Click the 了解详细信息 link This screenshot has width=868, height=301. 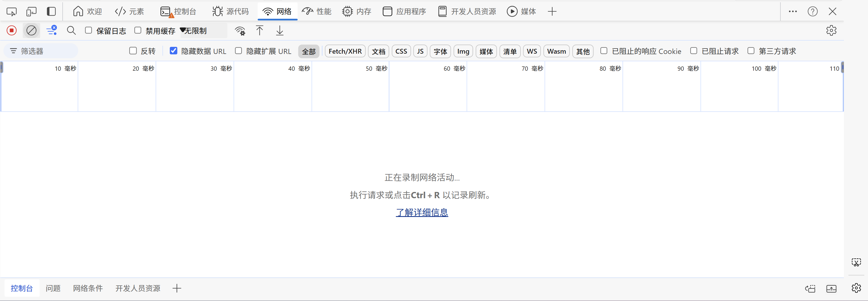(422, 212)
